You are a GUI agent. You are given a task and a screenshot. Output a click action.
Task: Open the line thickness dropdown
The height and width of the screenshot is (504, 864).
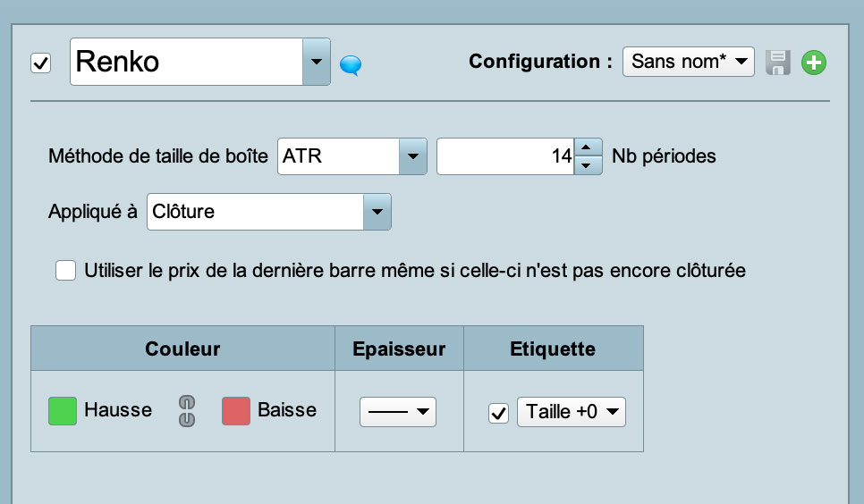pos(397,412)
